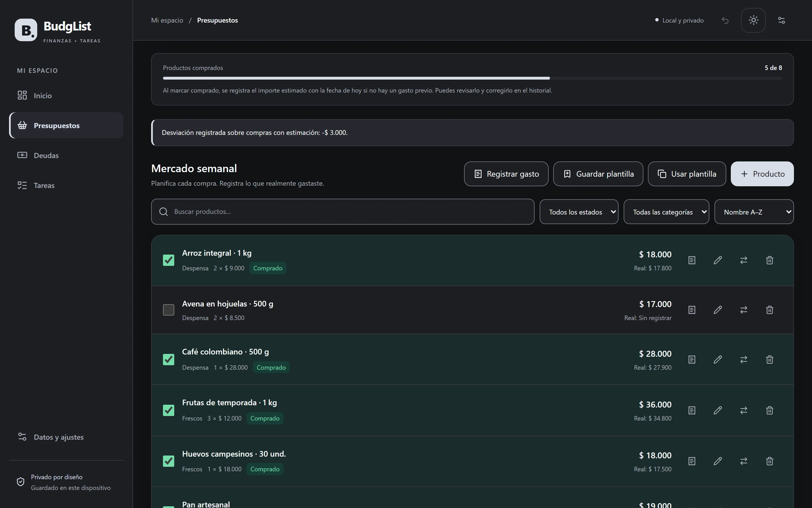Open receipt icon for Avena en hojuelas
The width and height of the screenshot is (812, 508).
coord(692,310)
